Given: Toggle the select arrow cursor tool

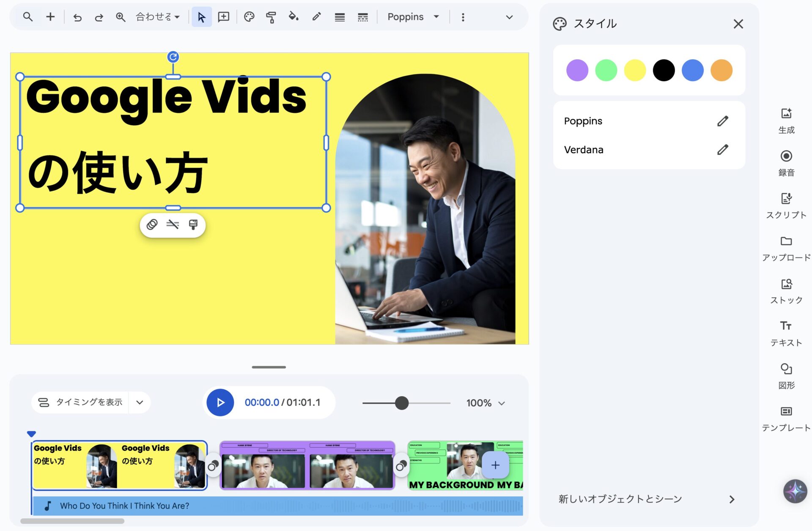Looking at the screenshot, I should 201,17.
